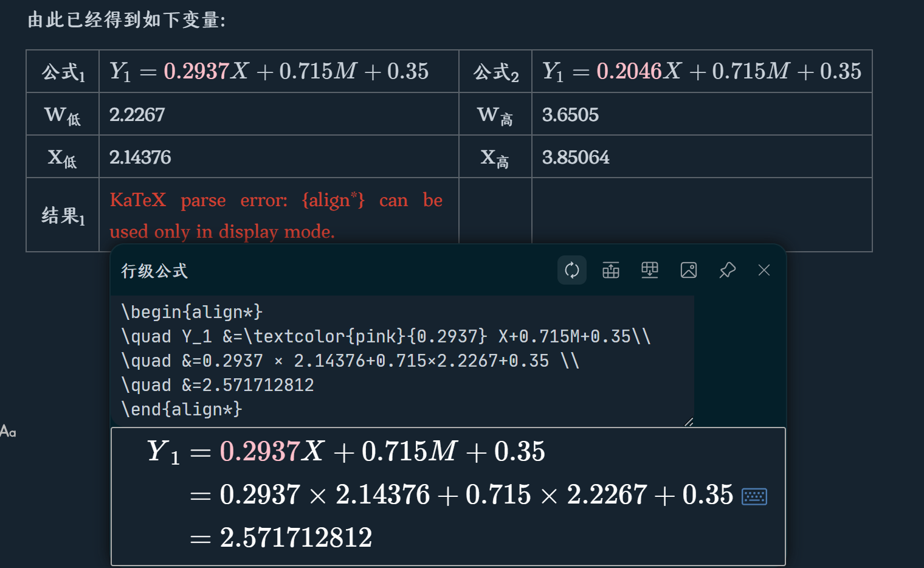Click the Y1 = 0.2937X formula cell
The width and height of the screenshot is (924, 568).
[x=278, y=72]
